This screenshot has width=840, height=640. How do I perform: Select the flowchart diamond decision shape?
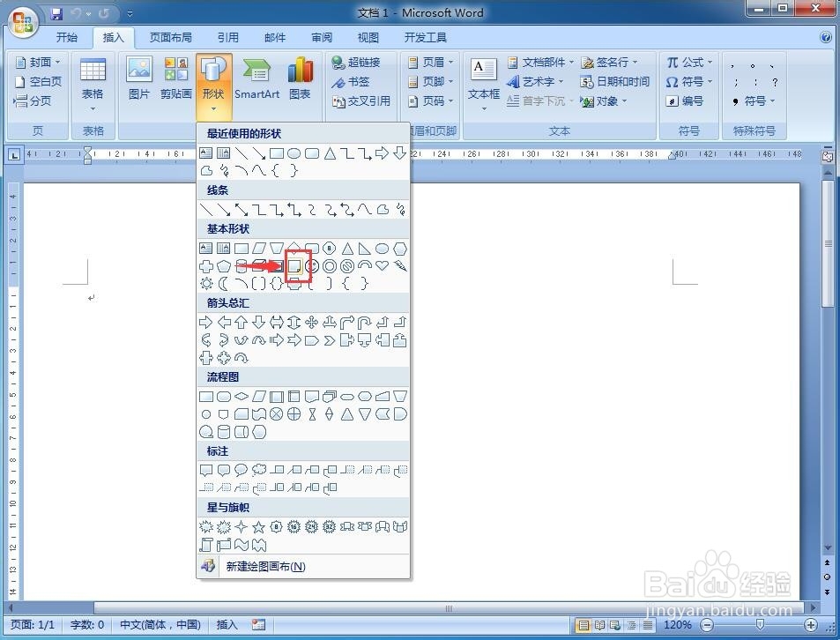[x=242, y=397]
